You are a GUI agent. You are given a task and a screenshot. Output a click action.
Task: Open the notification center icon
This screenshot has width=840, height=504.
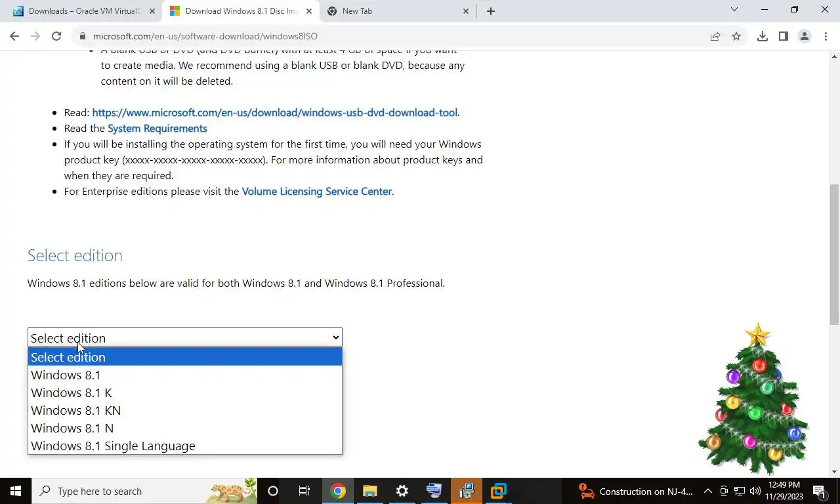820,491
